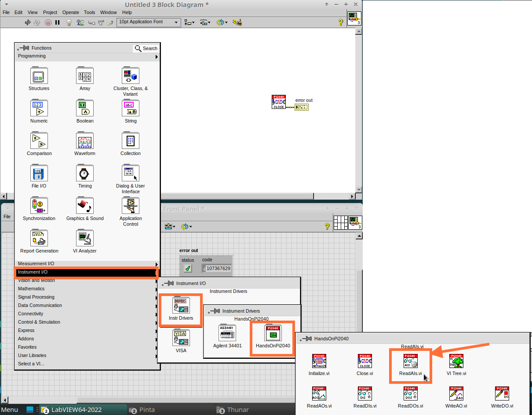532x415 pixels.
Task: Click the Context Help question mark in block diagram
Action: click(341, 22)
